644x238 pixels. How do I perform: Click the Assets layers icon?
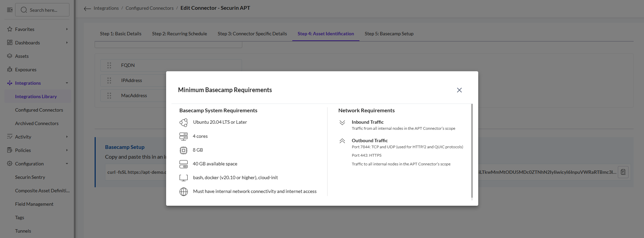coord(10,56)
